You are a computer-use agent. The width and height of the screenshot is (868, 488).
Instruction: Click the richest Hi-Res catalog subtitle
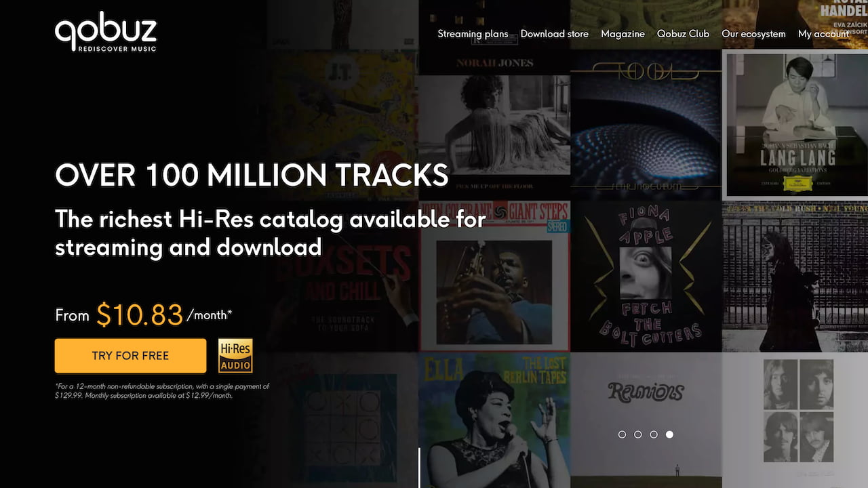pos(270,233)
